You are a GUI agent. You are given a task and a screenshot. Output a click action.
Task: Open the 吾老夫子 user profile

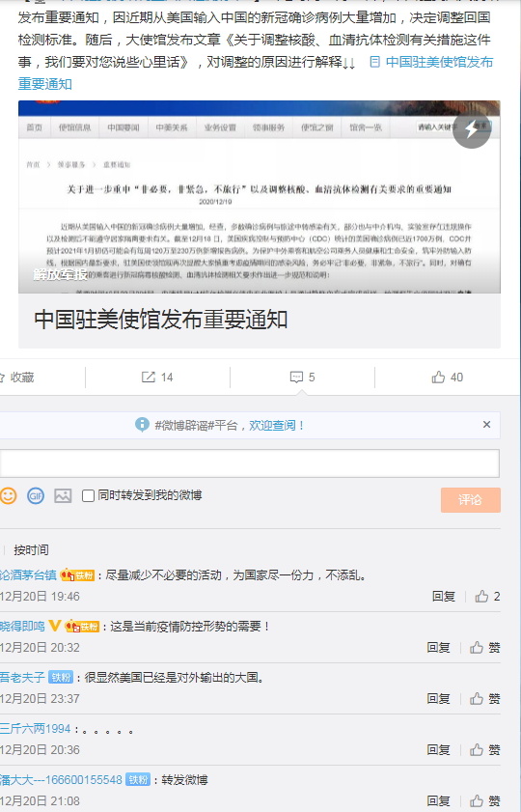[x=22, y=678]
